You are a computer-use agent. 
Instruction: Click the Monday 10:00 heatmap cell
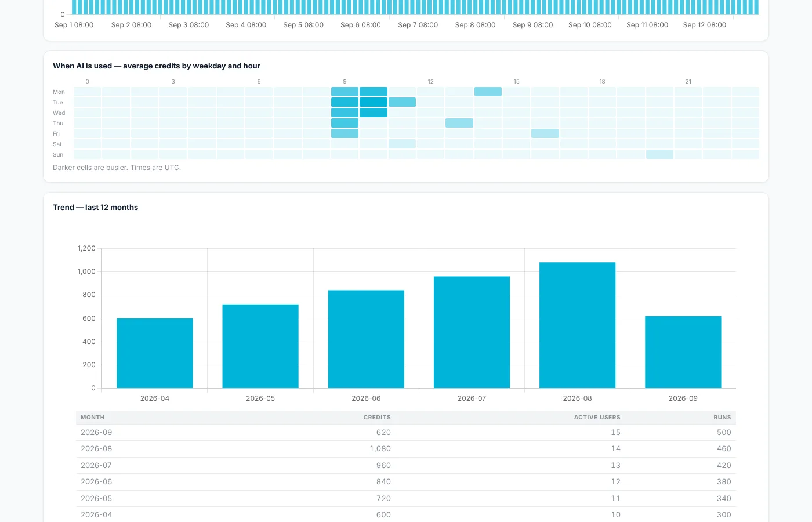pos(374,92)
